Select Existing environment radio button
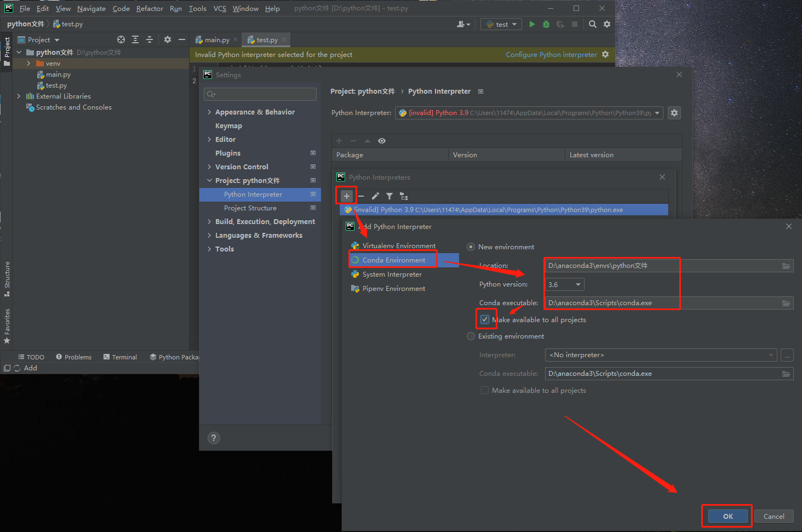This screenshot has height=532, width=802. [471, 336]
